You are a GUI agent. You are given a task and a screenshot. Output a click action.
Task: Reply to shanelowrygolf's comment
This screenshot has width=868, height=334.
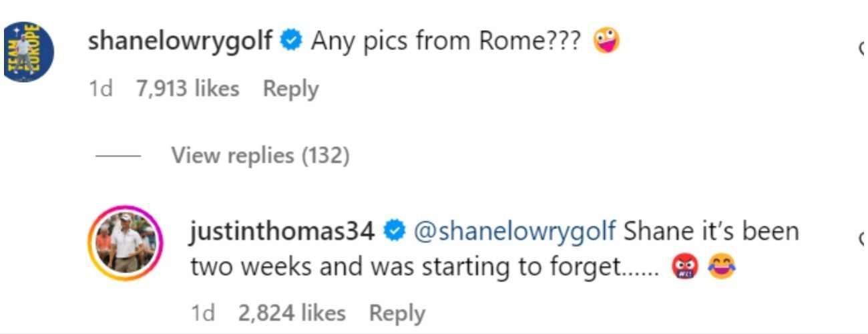click(290, 89)
